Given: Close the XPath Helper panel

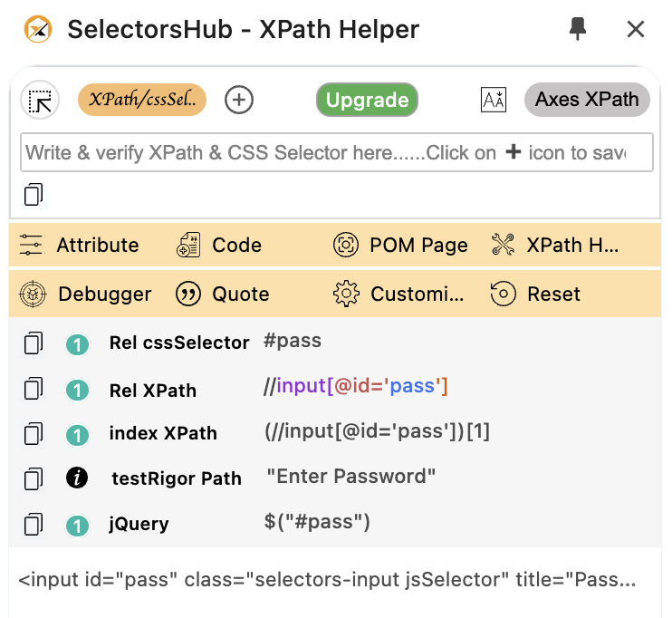Looking at the screenshot, I should tap(635, 30).
